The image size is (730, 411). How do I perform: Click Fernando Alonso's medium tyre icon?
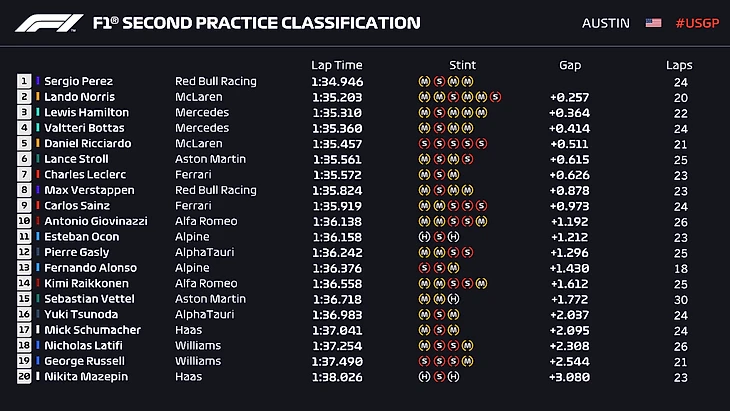pyautogui.click(x=454, y=268)
